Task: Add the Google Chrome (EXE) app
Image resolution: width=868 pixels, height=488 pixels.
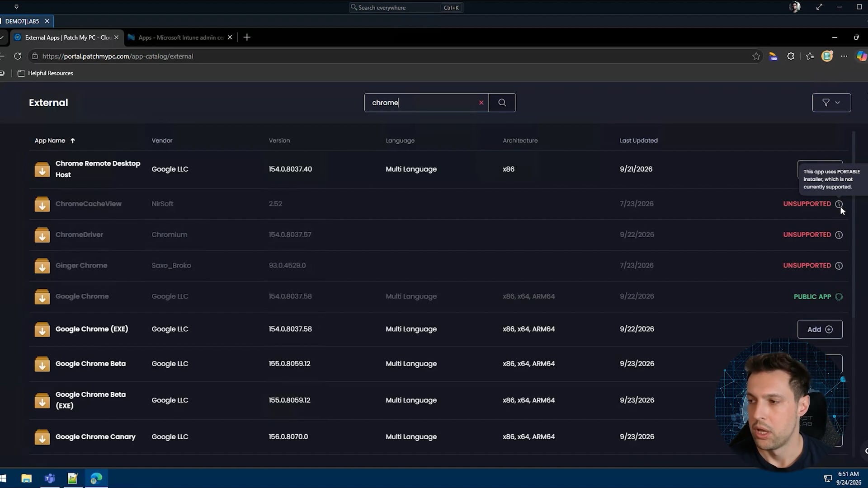Action: tap(820, 329)
